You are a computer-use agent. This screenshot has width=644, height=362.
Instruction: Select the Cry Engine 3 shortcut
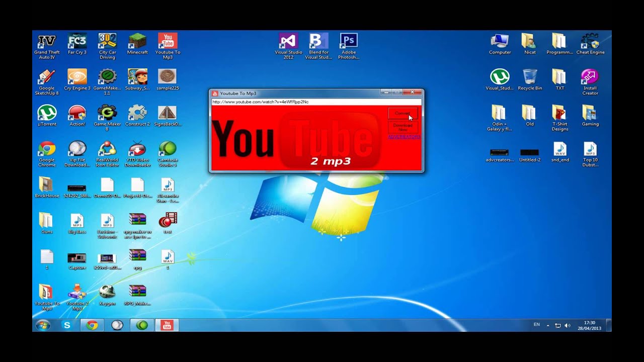pyautogui.click(x=77, y=80)
